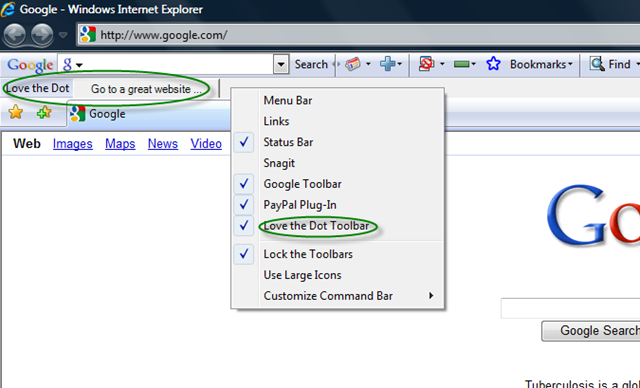Open dropdown arrow beside the gadget icon
This screenshot has height=388, width=640.
368,64
